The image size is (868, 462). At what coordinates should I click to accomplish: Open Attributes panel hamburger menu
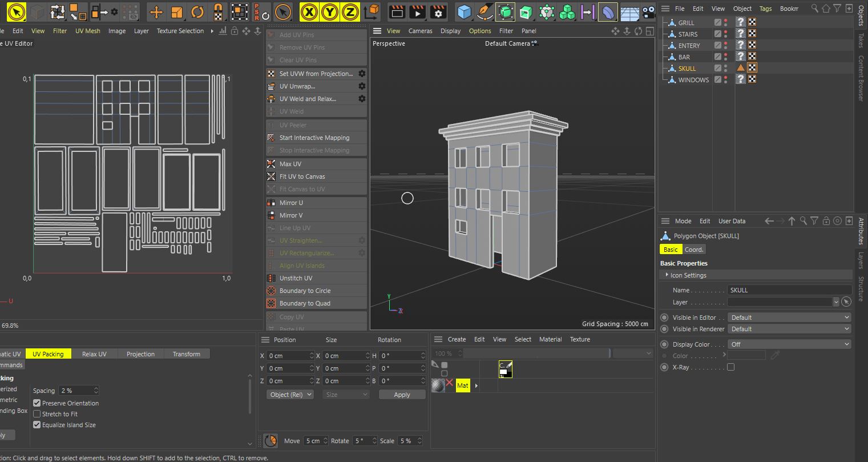pos(665,221)
